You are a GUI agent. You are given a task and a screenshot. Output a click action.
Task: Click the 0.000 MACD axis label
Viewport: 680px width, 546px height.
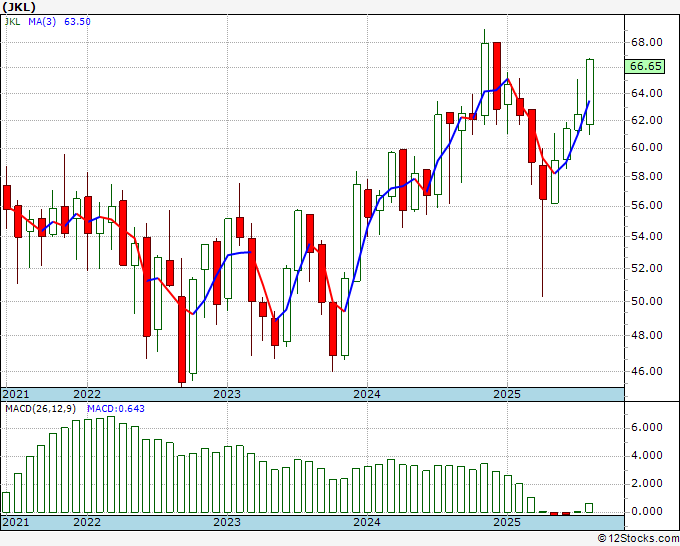pyautogui.click(x=647, y=511)
